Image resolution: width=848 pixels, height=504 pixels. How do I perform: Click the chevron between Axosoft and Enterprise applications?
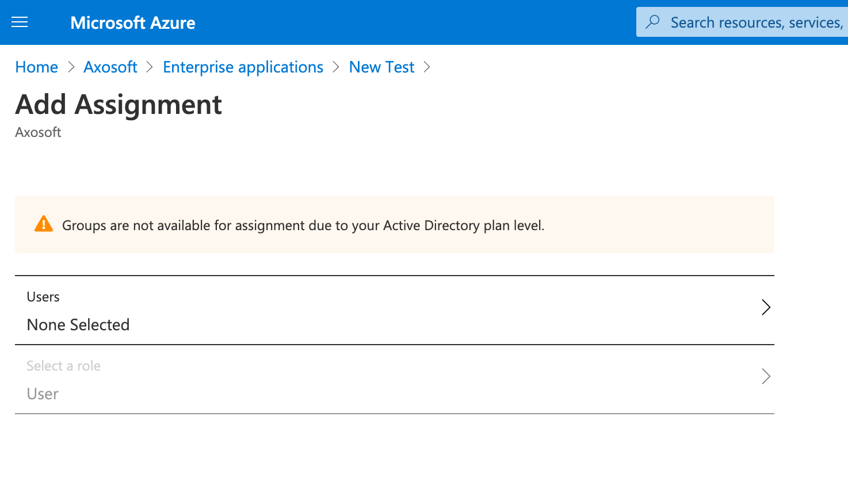tap(150, 67)
